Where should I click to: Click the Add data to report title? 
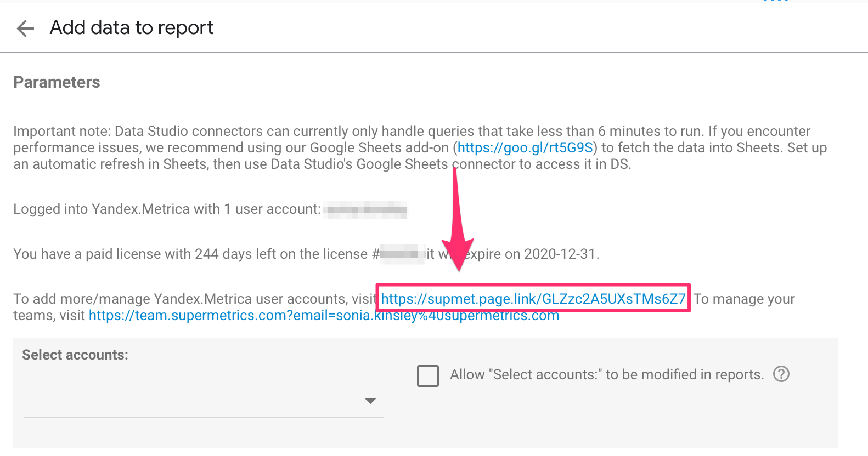click(x=132, y=27)
